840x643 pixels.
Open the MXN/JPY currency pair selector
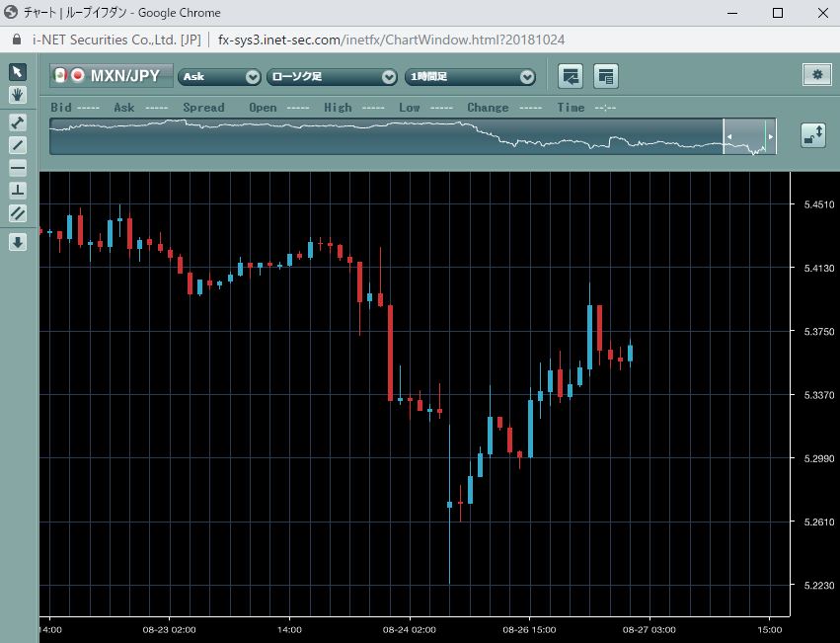(112, 76)
